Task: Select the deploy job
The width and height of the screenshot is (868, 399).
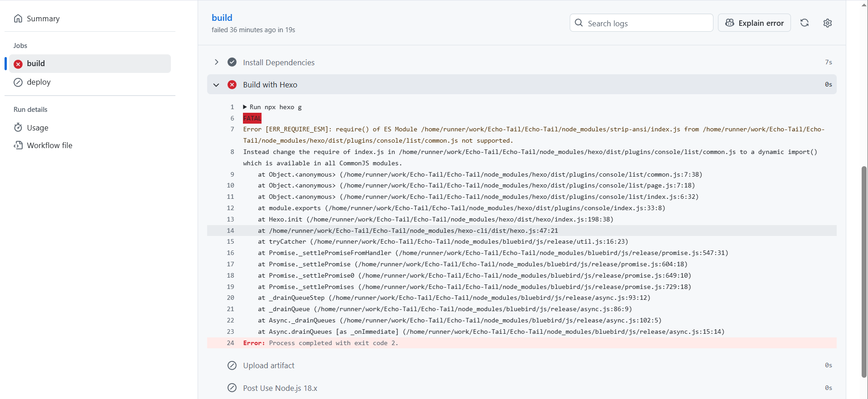Action: (39, 82)
